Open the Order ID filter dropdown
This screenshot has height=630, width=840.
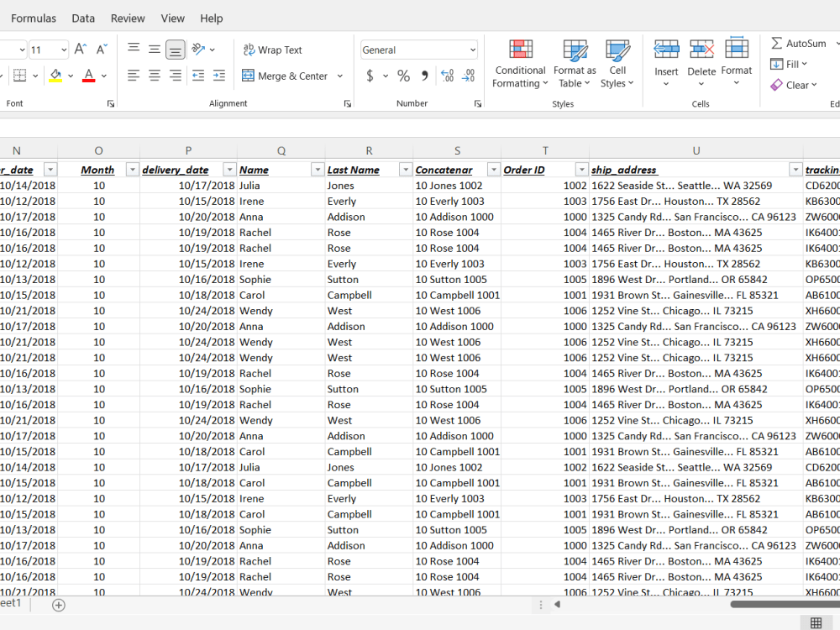[581, 170]
